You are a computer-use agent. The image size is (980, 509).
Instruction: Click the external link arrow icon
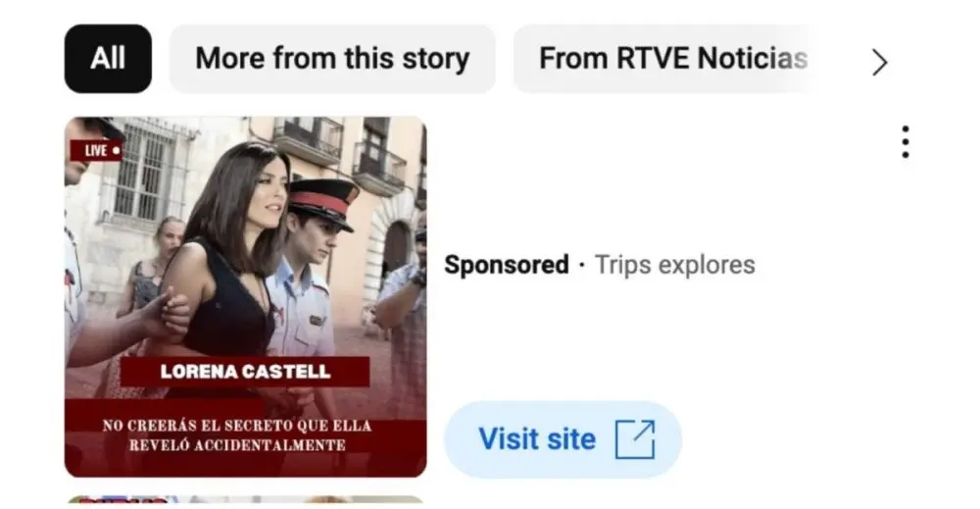pyautogui.click(x=635, y=439)
